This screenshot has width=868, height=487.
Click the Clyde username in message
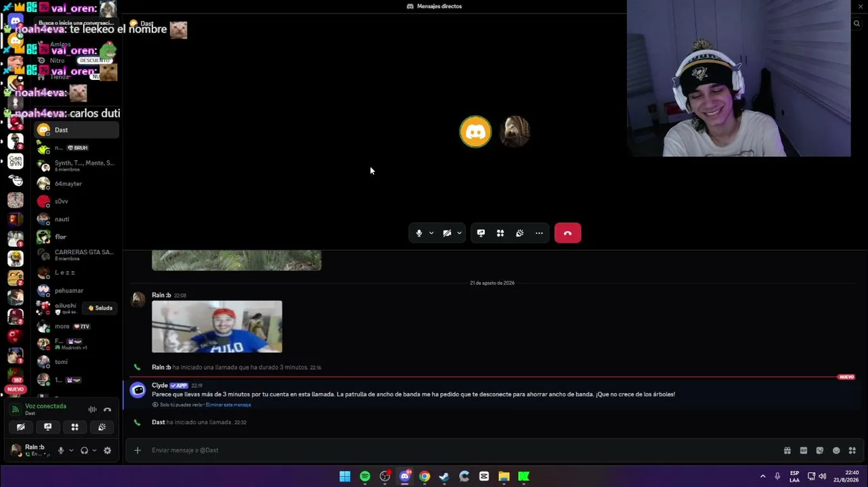coord(160,386)
